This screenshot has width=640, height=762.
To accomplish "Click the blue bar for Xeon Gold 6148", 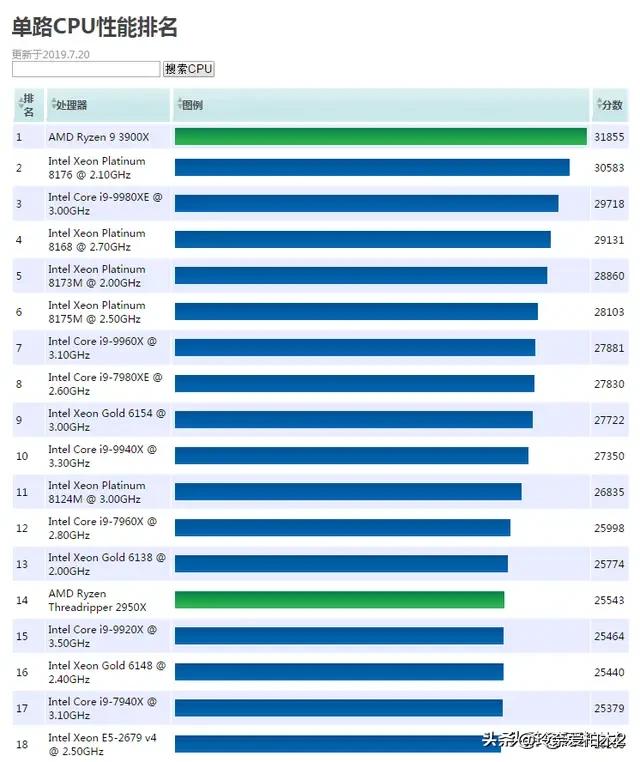I will (339, 672).
